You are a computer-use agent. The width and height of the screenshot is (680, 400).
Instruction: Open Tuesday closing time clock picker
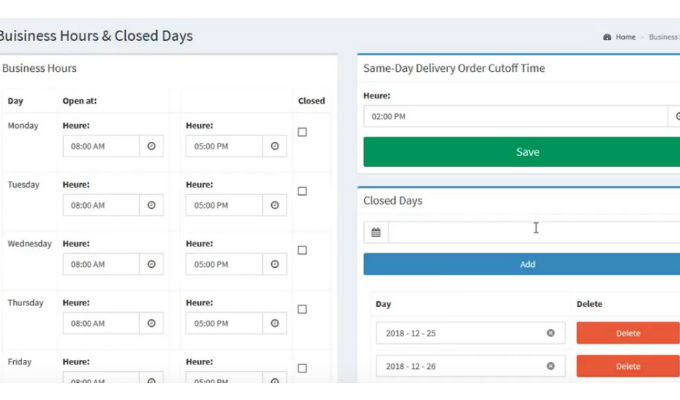tap(275, 205)
